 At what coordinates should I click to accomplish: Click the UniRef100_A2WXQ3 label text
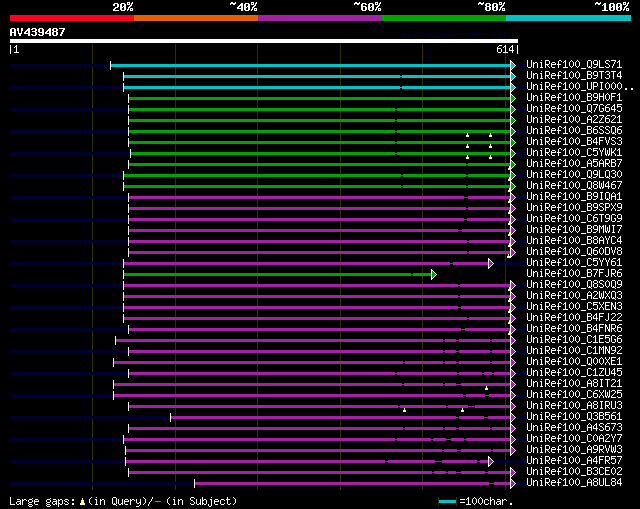click(x=574, y=296)
